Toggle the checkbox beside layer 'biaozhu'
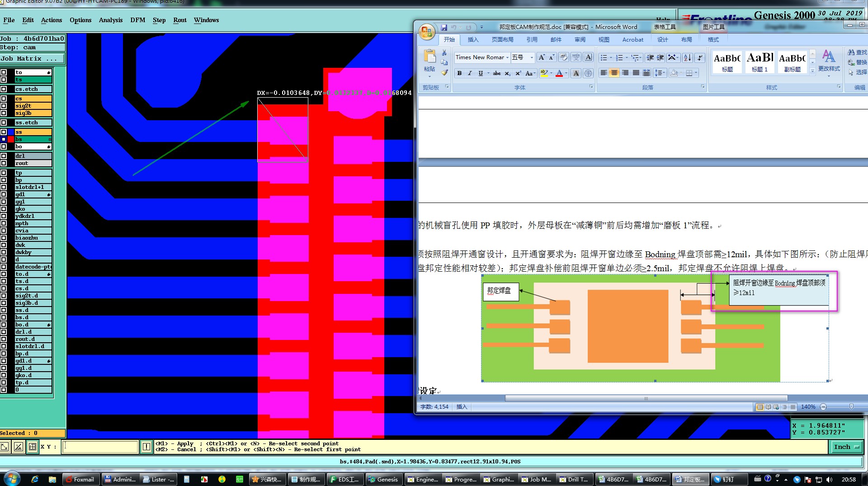Viewport: 868px width, 486px height. coord(4,238)
